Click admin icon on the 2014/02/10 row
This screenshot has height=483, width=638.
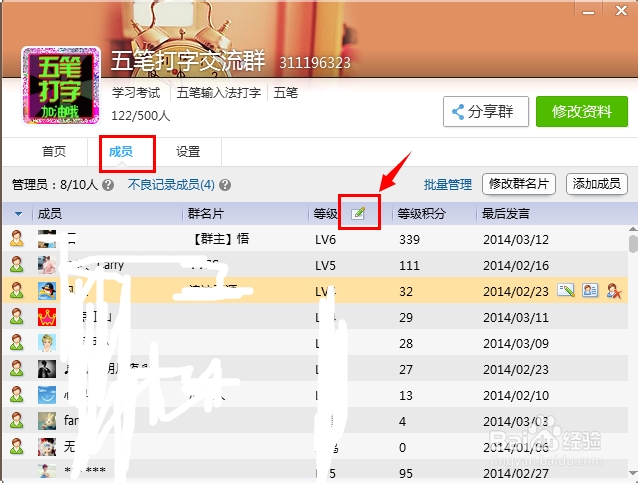[17, 395]
